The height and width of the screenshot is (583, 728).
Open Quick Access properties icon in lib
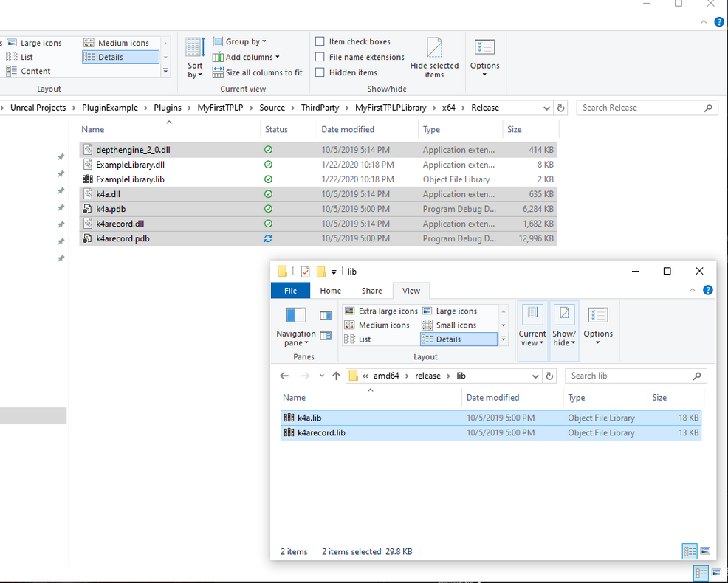305,272
